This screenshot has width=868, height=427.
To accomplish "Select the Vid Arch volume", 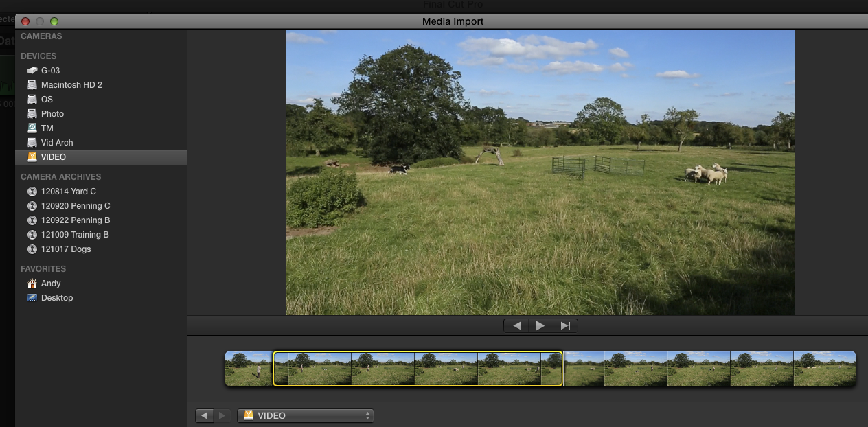I will tap(56, 143).
